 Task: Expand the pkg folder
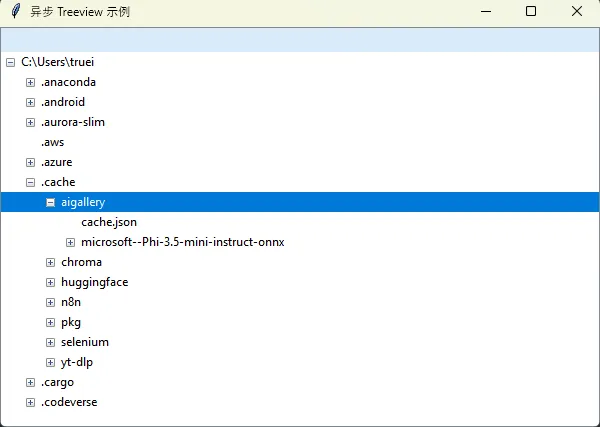click(50, 322)
